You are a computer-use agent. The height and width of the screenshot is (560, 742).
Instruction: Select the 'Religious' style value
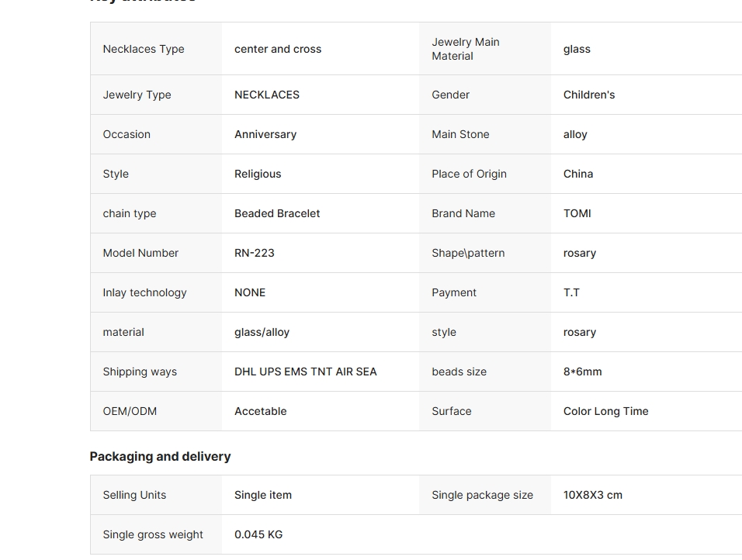(258, 174)
